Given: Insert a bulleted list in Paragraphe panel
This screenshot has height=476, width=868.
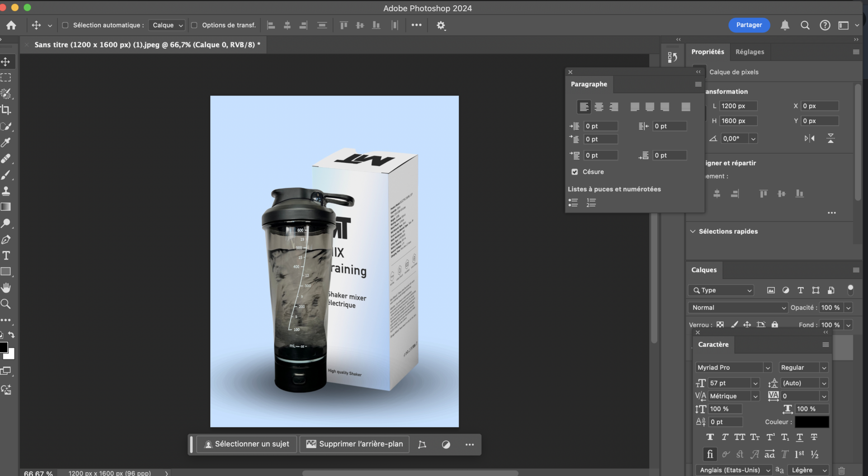Looking at the screenshot, I should 573,203.
